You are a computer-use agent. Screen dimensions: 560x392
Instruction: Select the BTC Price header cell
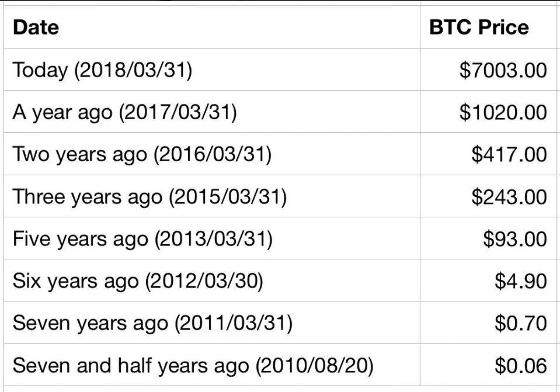(488, 27)
